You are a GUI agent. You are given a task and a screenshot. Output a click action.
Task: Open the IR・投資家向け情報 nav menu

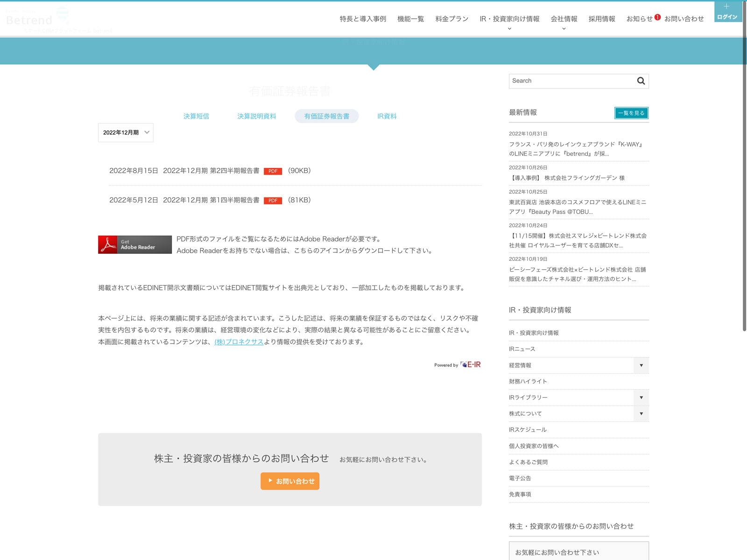509,19
